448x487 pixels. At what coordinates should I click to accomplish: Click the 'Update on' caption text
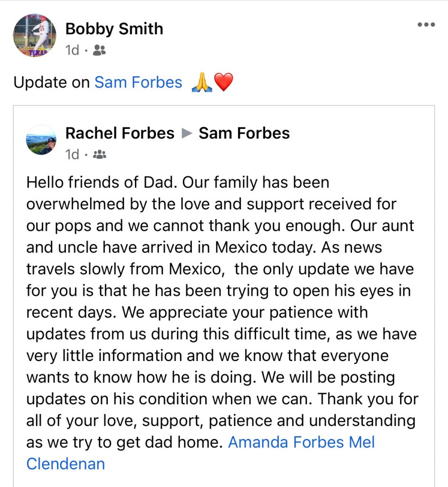[51, 82]
